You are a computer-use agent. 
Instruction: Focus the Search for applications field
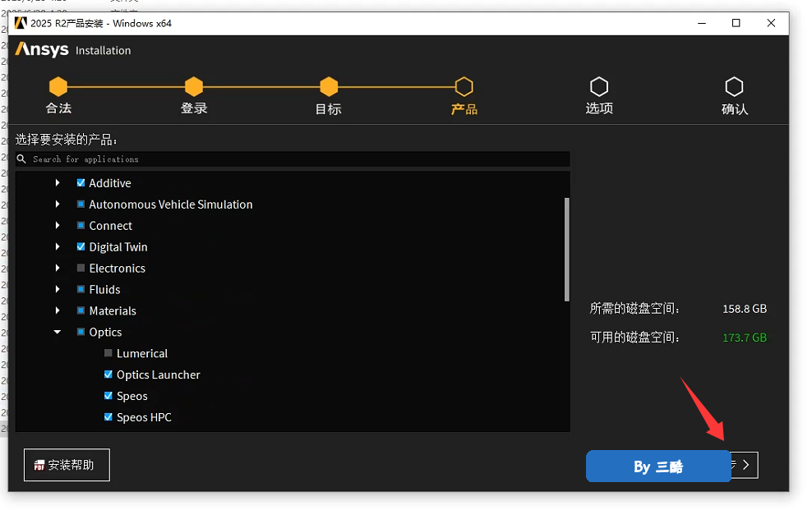pos(293,159)
